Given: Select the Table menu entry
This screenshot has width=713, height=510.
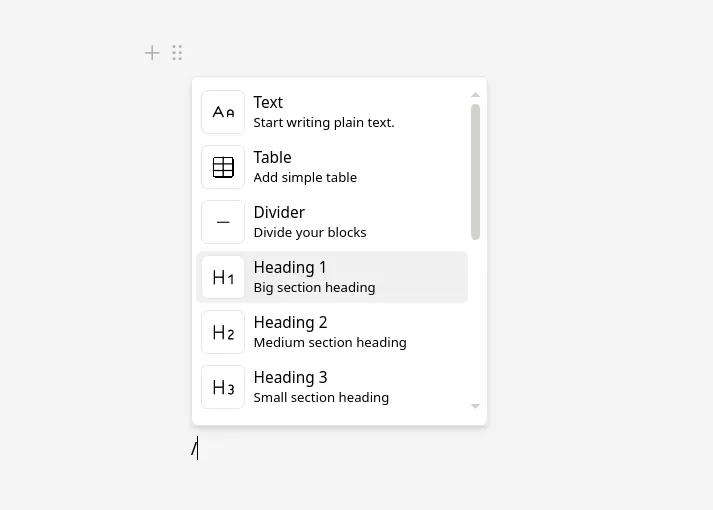Looking at the screenshot, I should 332,167.
